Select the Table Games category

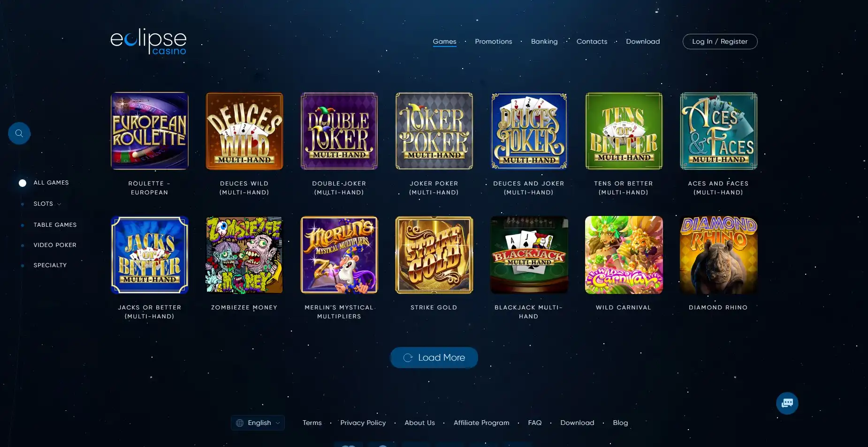[55, 225]
